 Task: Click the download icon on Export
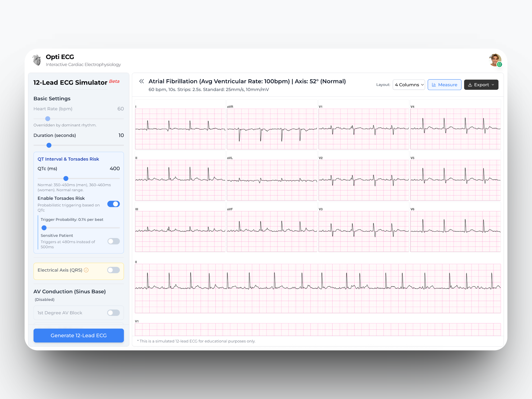470,85
